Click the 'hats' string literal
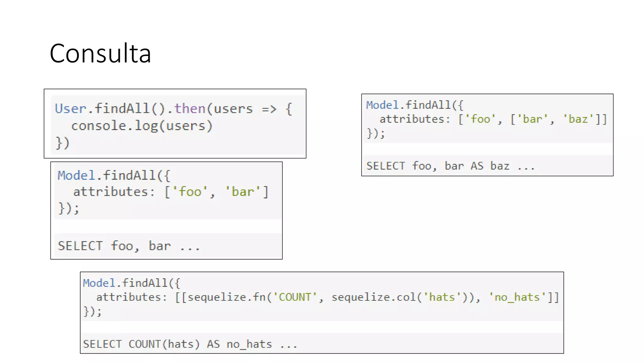 tap(442, 297)
